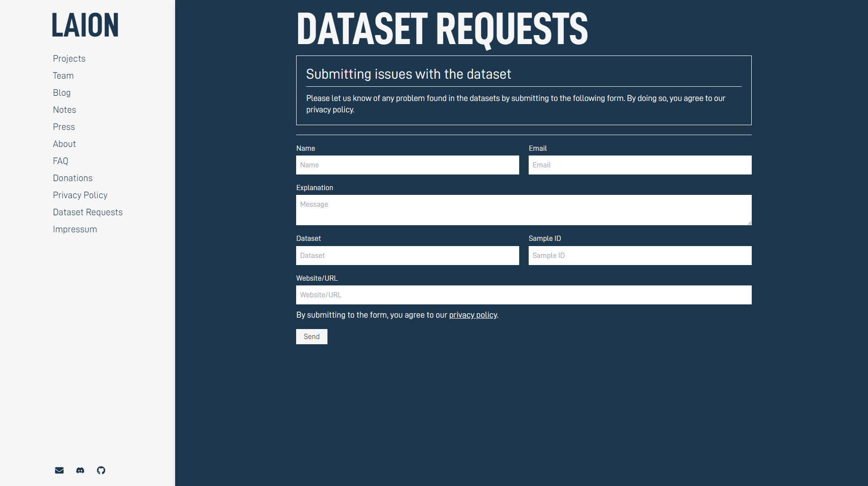
Task: Open the GitHub icon link
Action: (x=101, y=470)
